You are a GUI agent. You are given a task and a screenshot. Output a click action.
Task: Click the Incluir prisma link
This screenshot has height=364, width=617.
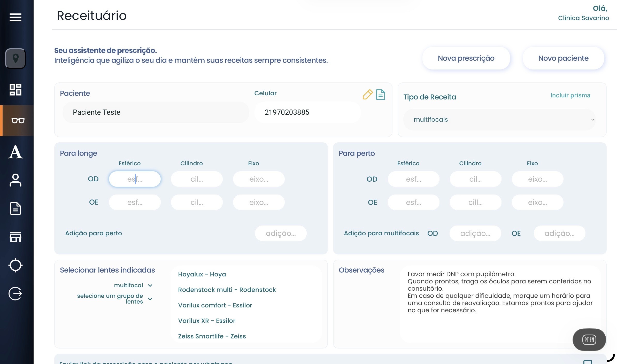click(570, 95)
